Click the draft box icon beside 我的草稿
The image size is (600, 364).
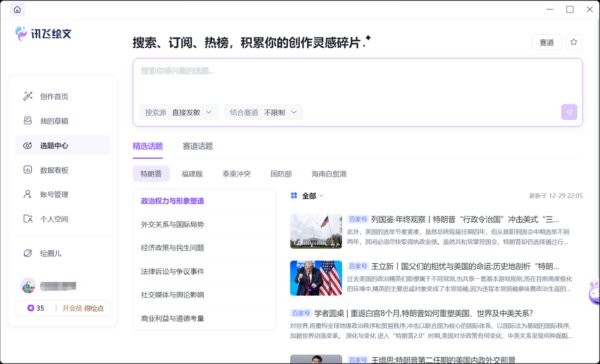pyautogui.click(x=28, y=121)
